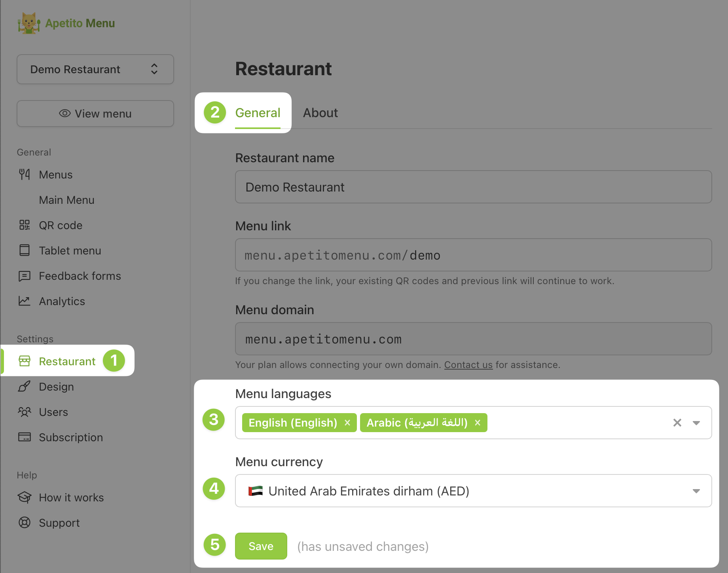Remove the Arabic language tag
The image size is (728, 573).
click(478, 423)
